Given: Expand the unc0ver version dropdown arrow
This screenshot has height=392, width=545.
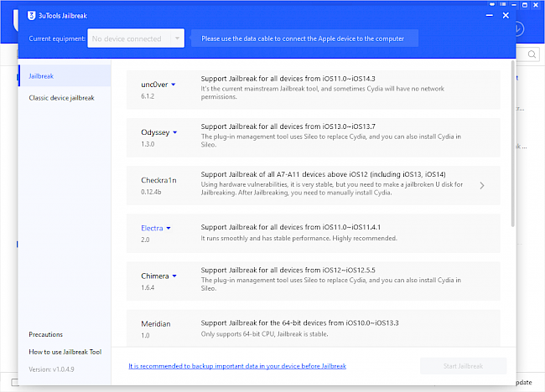Looking at the screenshot, I should [174, 85].
